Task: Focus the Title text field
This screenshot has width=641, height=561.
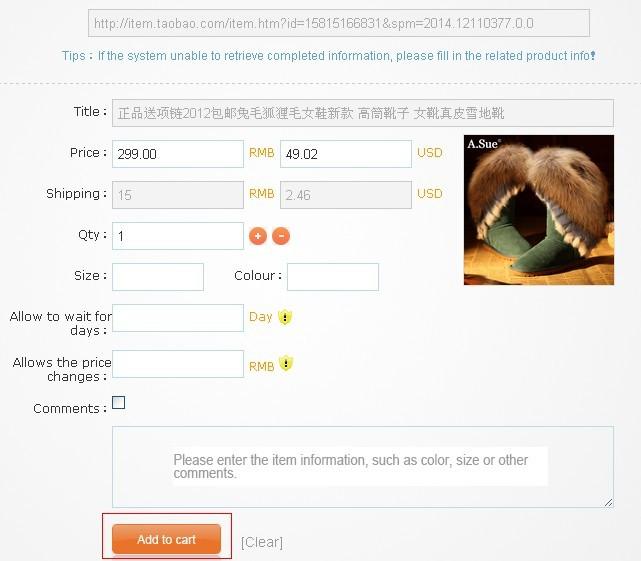Action: (363, 113)
